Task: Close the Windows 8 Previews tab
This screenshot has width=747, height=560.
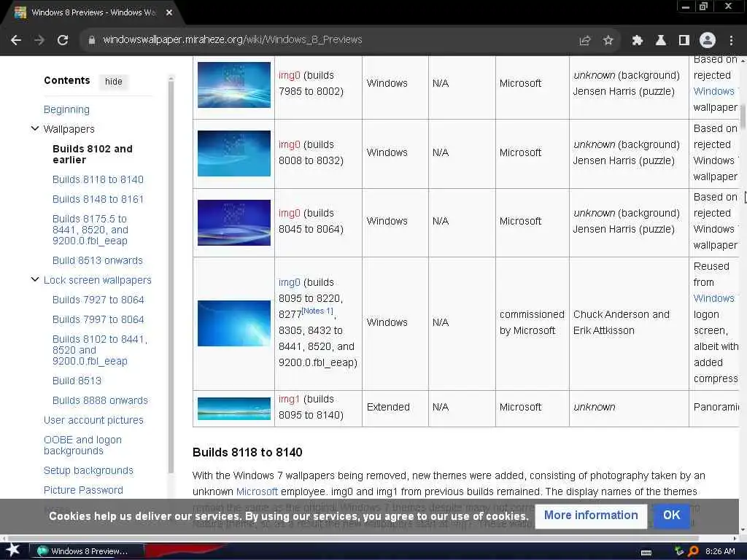Action: [x=169, y=12]
